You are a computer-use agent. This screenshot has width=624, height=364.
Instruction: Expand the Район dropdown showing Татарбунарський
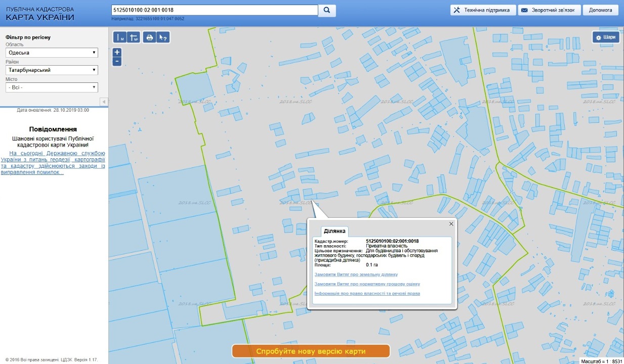(52, 70)
